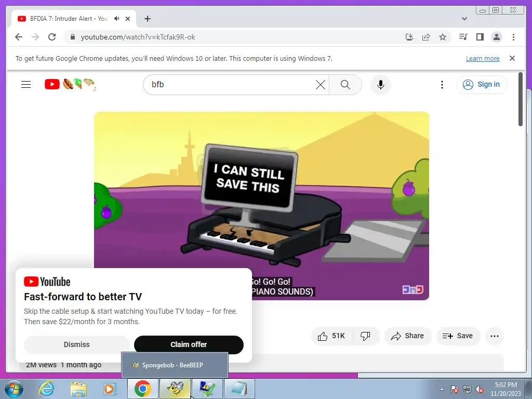Start voice search with the microphone

pyautogui.click(x=381, y=85)
